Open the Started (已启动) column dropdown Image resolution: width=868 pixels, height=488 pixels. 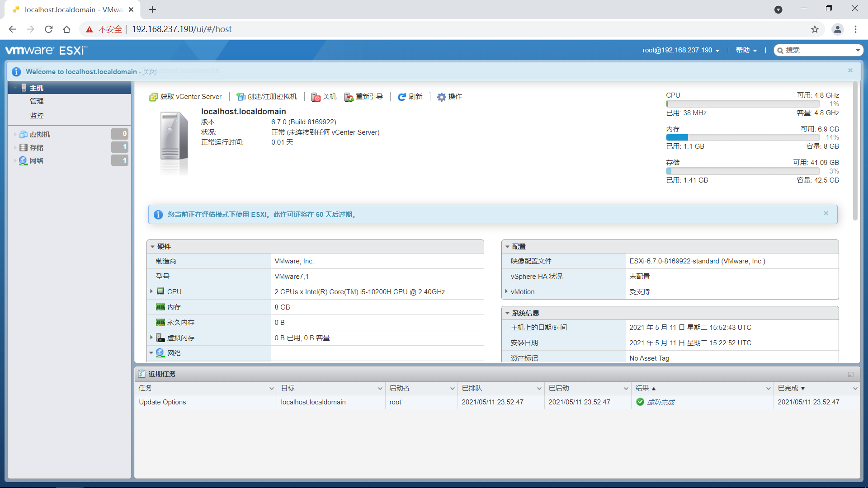pos(626,389)
